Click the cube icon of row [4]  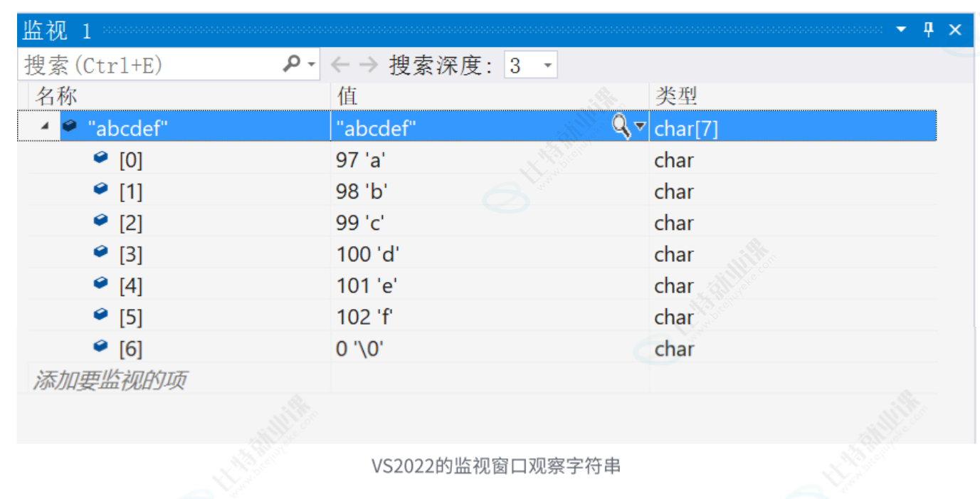click(101, 283)
